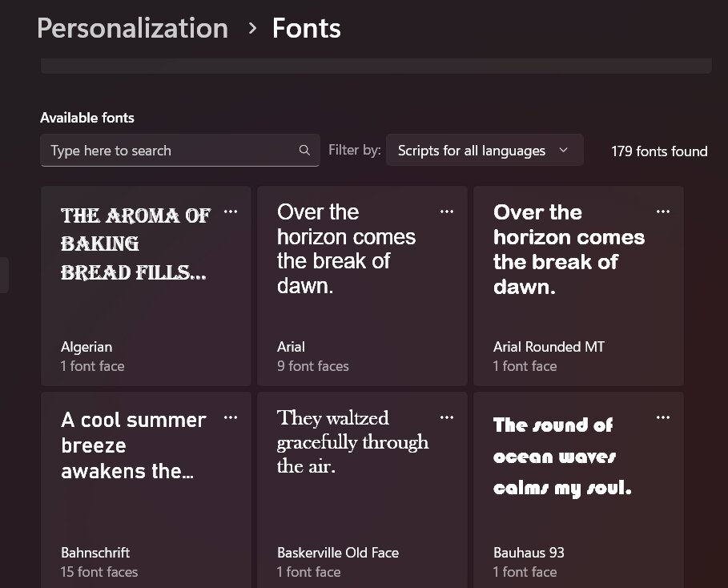
Task: Click the navigation indicator on the left edge
Action: click(x=2, y=274)
